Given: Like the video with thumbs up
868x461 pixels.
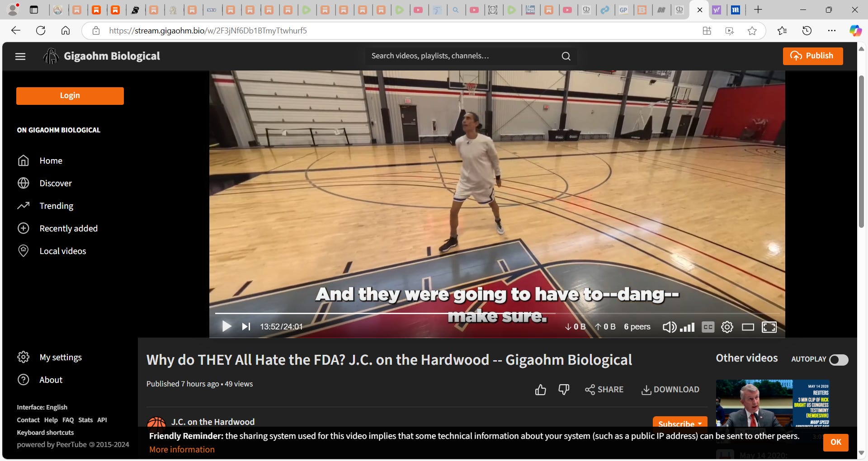Looking at the screenshot, I should (x=540, y=390).
